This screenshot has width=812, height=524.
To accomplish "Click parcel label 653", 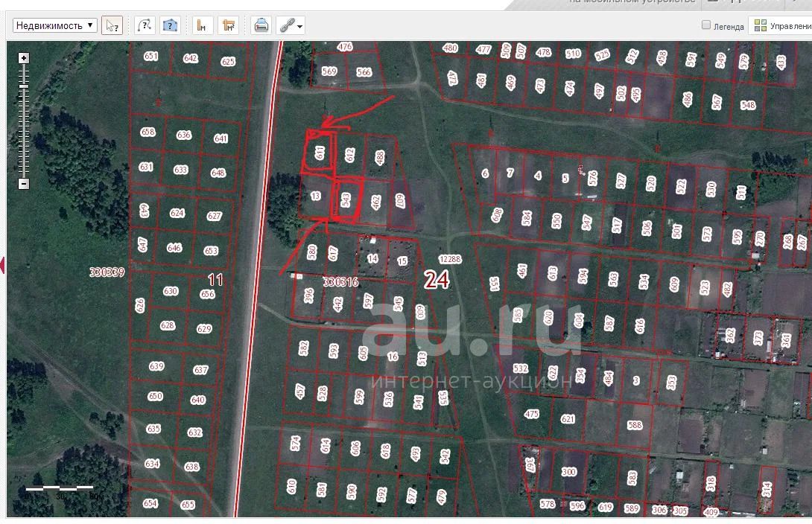I will [x=211, y=251].
